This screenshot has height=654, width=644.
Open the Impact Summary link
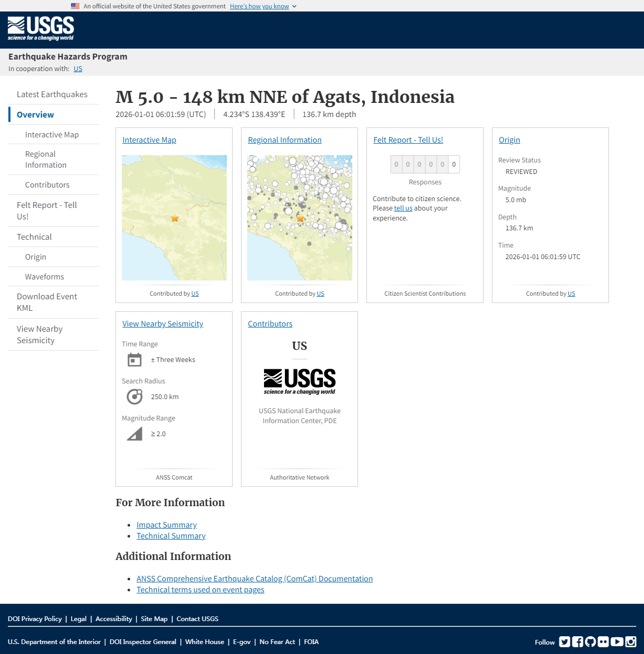[x=166, y=524]
